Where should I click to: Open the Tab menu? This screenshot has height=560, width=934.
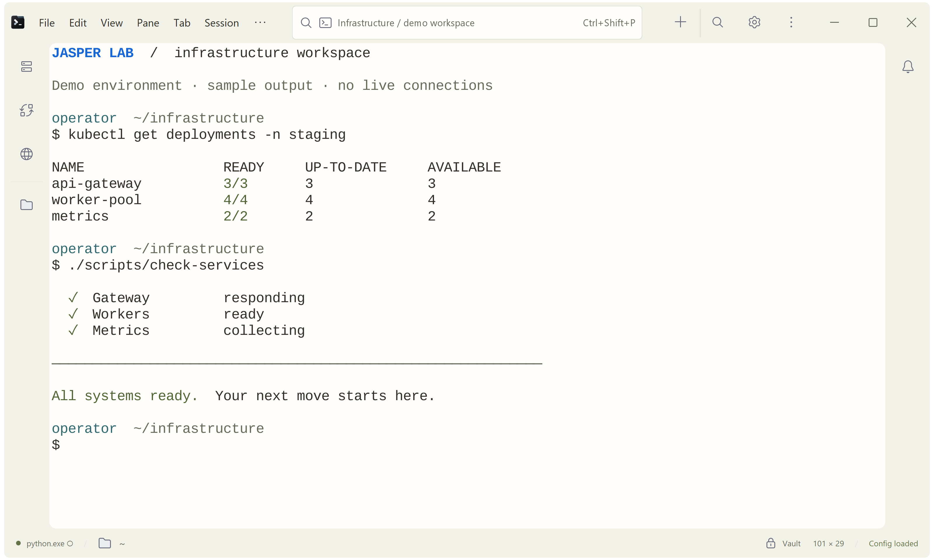(x=182, y=23)
